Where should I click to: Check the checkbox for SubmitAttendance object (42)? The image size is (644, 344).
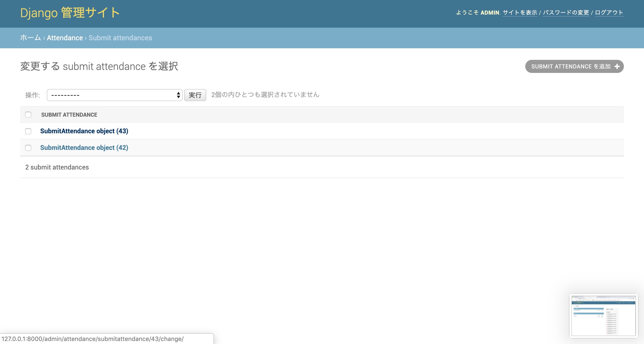tap(28, 148)
